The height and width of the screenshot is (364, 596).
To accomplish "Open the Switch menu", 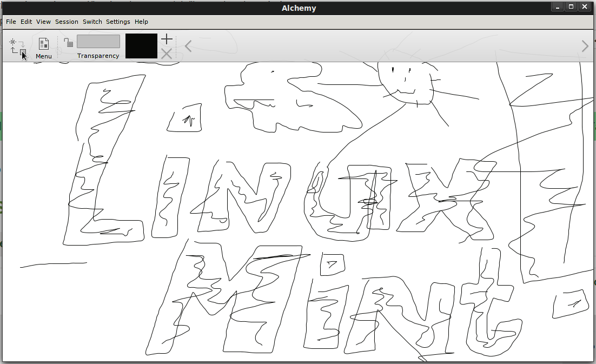I will coord(92,22).
